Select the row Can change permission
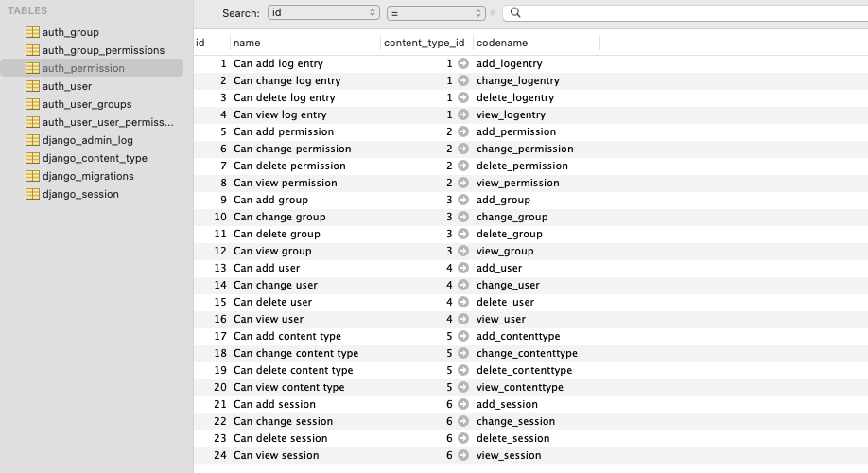868x473 pixels. coord(530,149)
